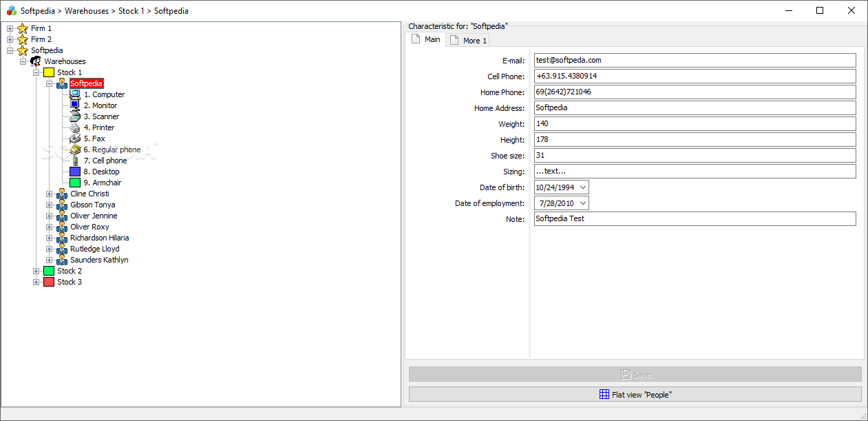Collapse the Softpedia firm node
This screenshot has width=868, height=421.
(x=10, y=50)
